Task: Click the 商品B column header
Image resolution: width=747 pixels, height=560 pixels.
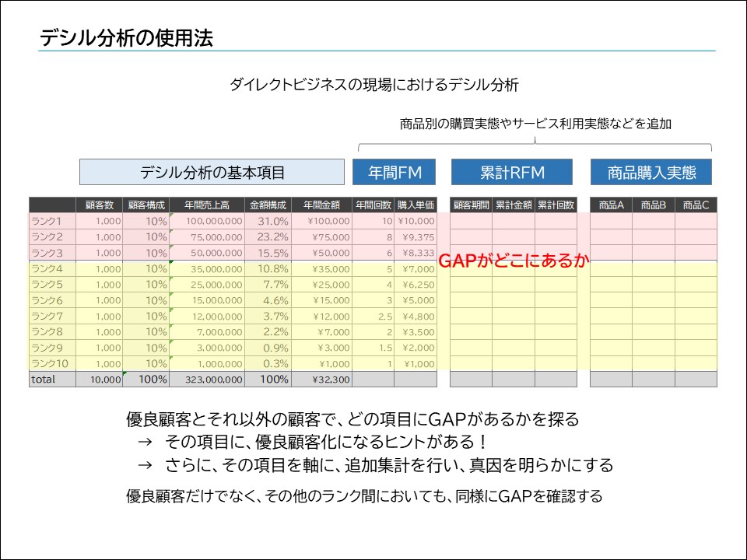Action: click(x=652, y=204)
